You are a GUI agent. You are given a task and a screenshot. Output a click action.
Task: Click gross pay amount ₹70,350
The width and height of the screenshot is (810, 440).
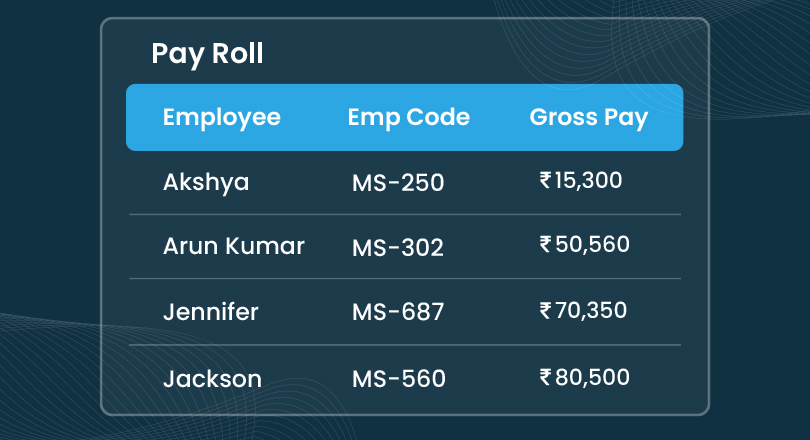(x=583, y=310)
